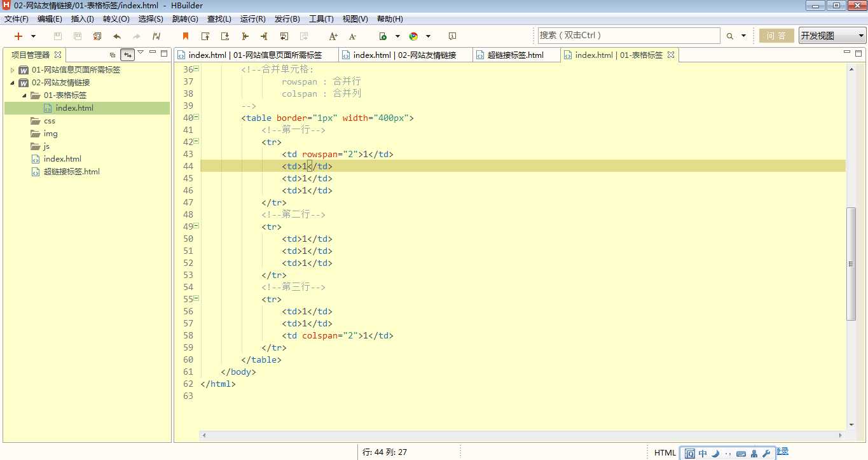Click the up-arrow previous annotation icon
Screen dimensions: 868x460
pyautogui.click(x=205, y=36)
